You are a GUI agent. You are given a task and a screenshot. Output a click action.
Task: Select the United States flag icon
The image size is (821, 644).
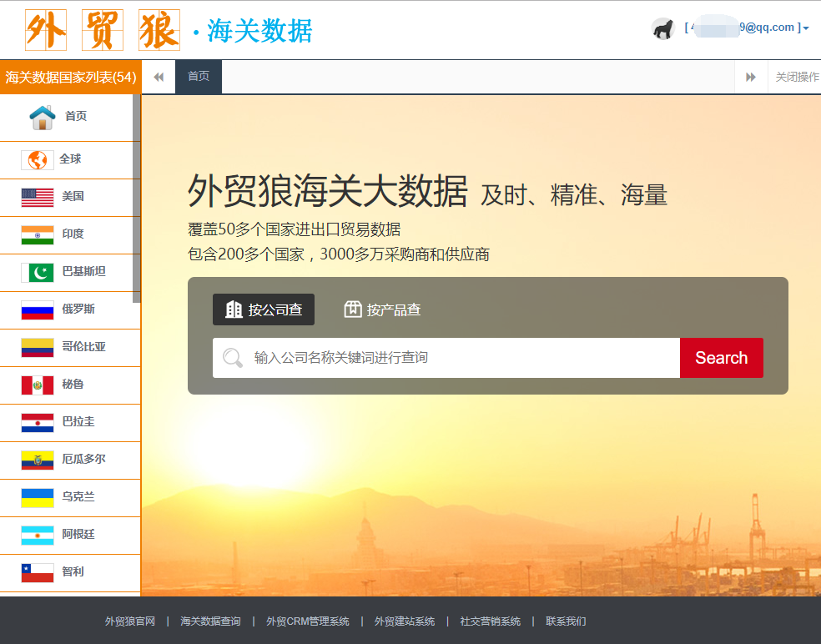(38, 198)
